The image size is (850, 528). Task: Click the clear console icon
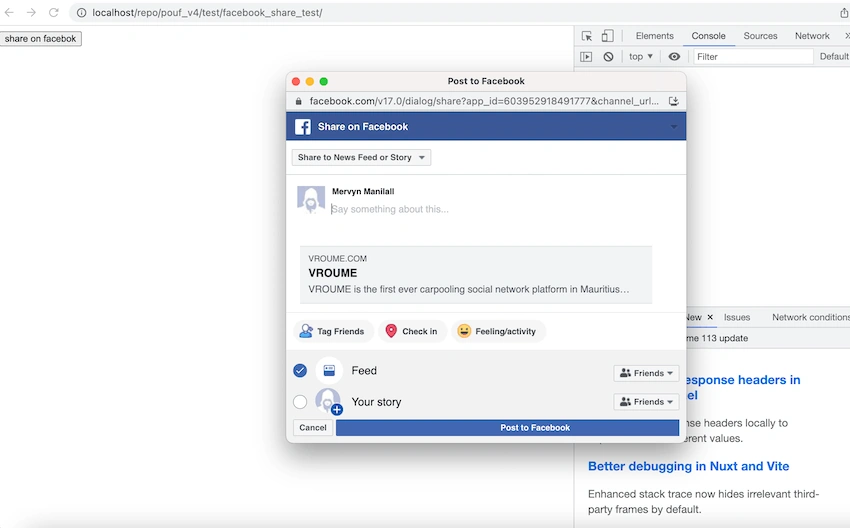click(x=608, y=56)
